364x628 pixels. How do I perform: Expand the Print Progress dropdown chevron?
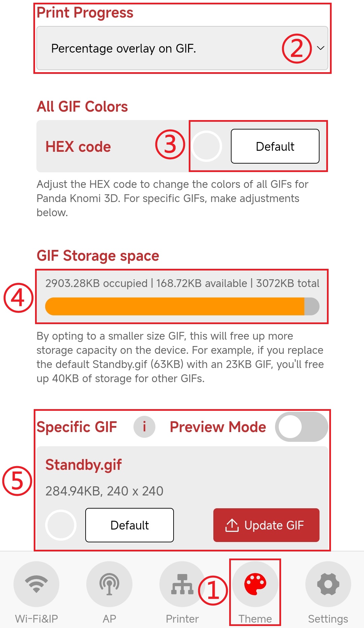321,48
